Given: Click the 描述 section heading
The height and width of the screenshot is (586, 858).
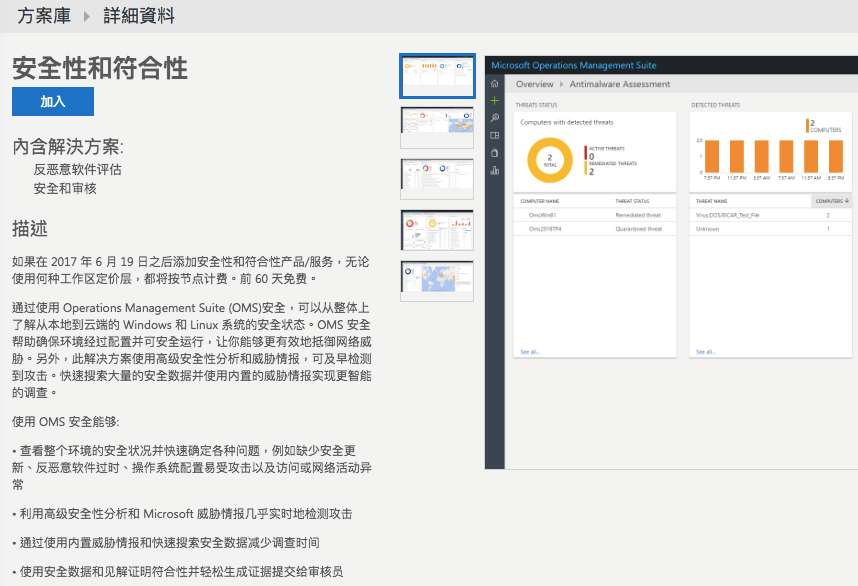Looking at the screenshot, I should (30, 229).
